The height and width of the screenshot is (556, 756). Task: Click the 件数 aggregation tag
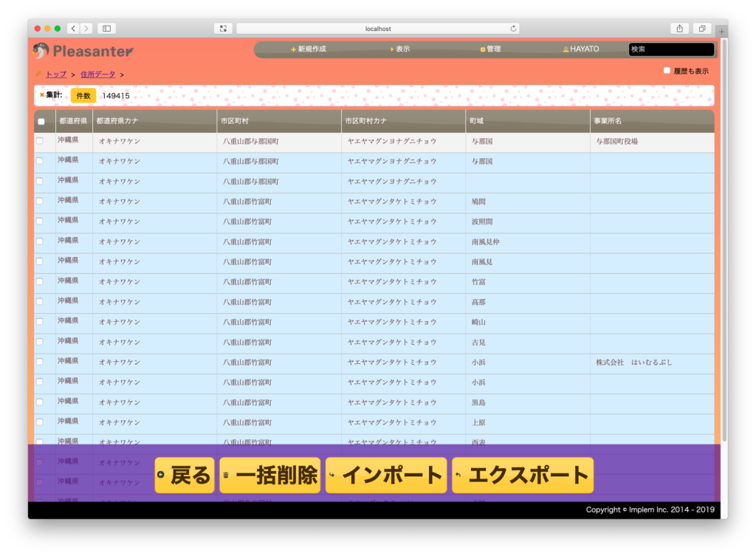[83, 95]
